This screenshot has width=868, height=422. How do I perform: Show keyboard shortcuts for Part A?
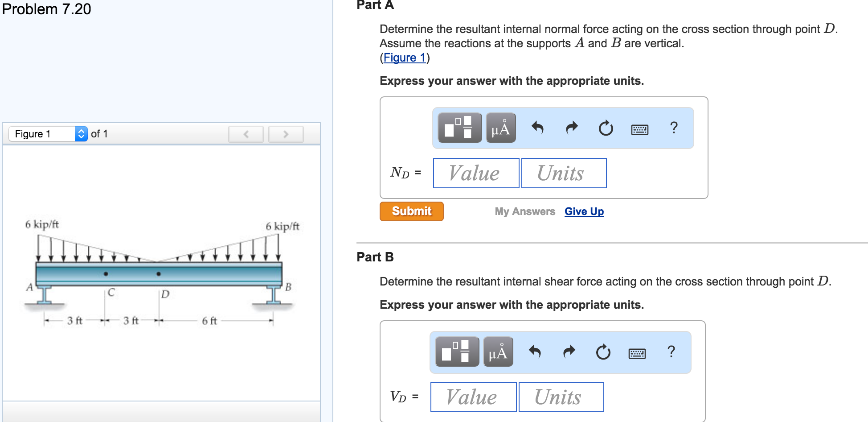(639, 130)
